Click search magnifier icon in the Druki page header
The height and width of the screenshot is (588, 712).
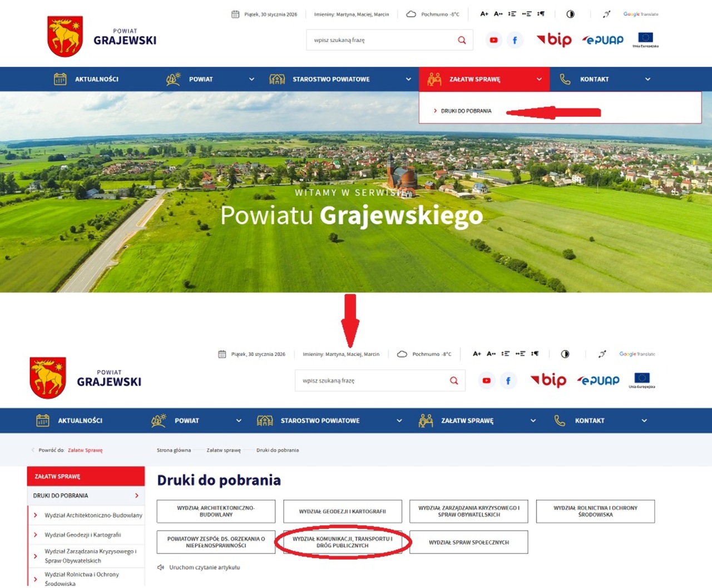(454, 381)
